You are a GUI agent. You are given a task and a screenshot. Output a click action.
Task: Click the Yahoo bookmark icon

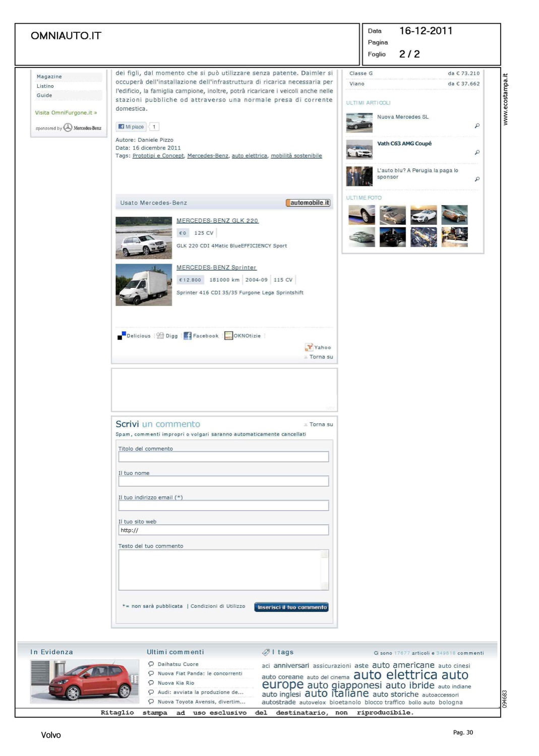(309, 347)
